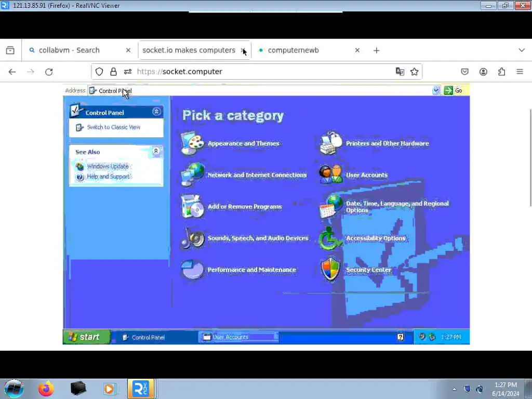This screenshot has height=399, width=532.
Task: Click the XP taskbar clock showing 1:27 PM
Action: tap(451, 337)
